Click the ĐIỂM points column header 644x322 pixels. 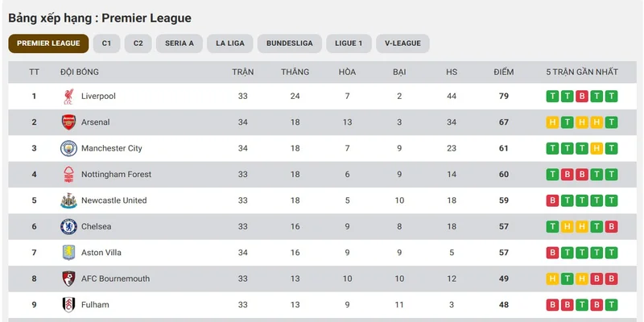pos(504,72)
